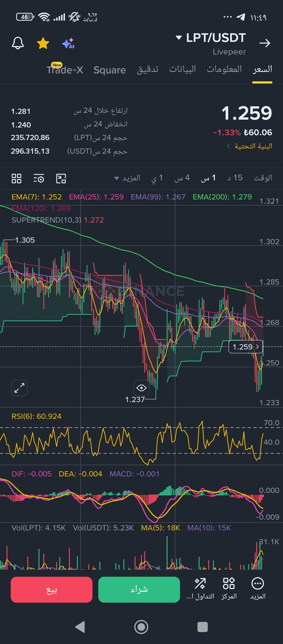The height and width of the screenshot is (644, 283).
Task: Select the السعر tab
Action: point(262,69)
